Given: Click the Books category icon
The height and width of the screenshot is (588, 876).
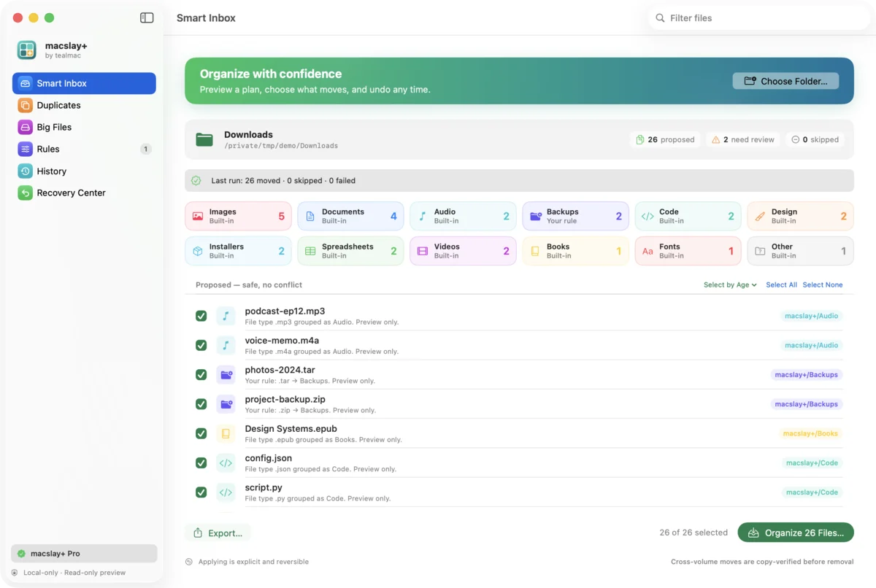Looking at the screenshot, I should coord(535,251).
